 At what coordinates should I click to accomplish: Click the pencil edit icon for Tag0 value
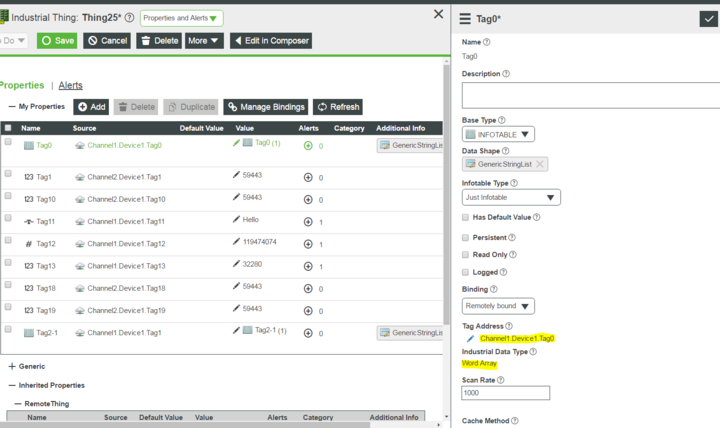click(236, 143)
